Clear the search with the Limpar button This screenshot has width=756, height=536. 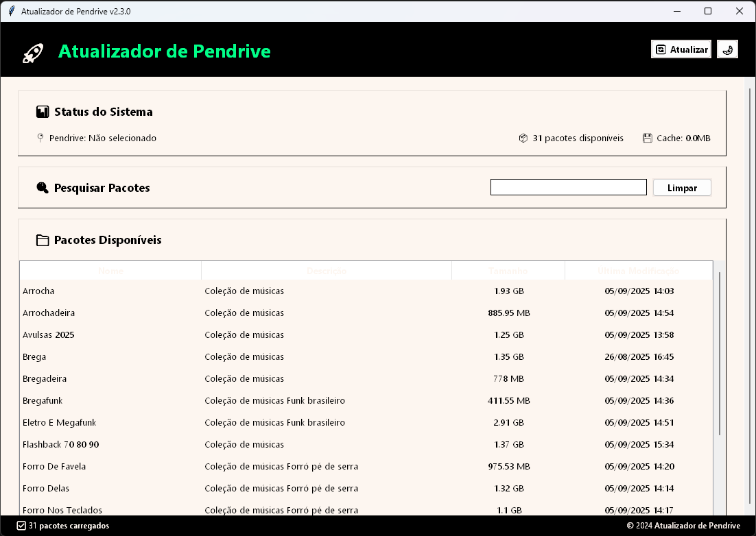(682, 187)
